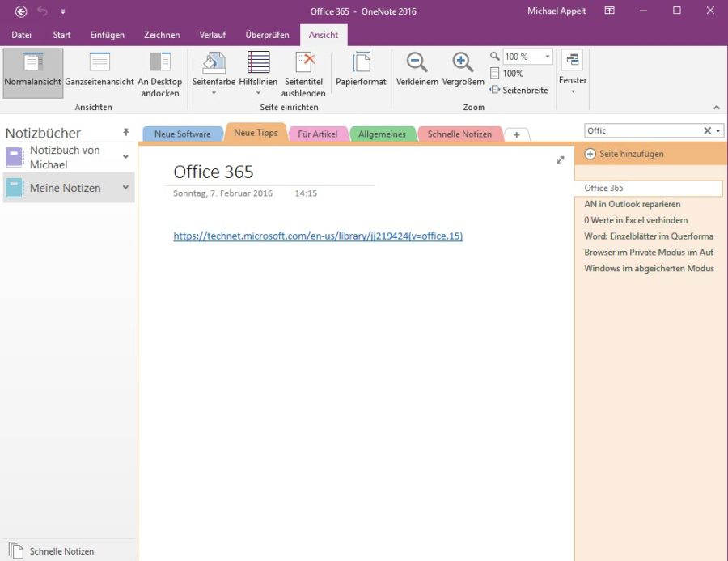Click the zoom percentage input field
Screen dimensions: 728x561
pos(523,57)
